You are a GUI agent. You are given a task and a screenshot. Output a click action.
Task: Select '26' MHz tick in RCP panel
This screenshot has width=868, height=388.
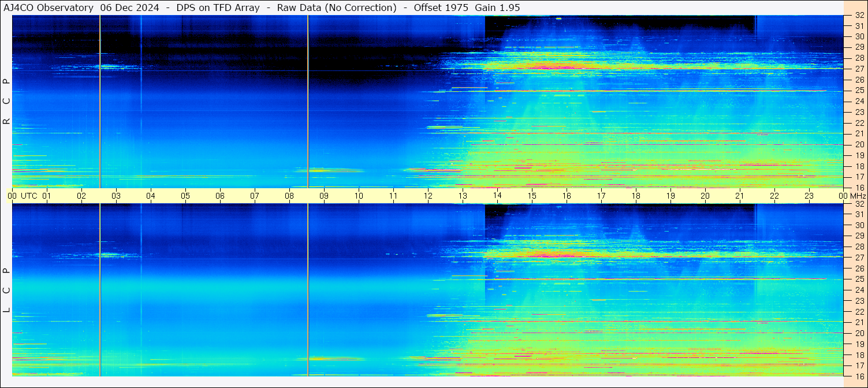859,80
